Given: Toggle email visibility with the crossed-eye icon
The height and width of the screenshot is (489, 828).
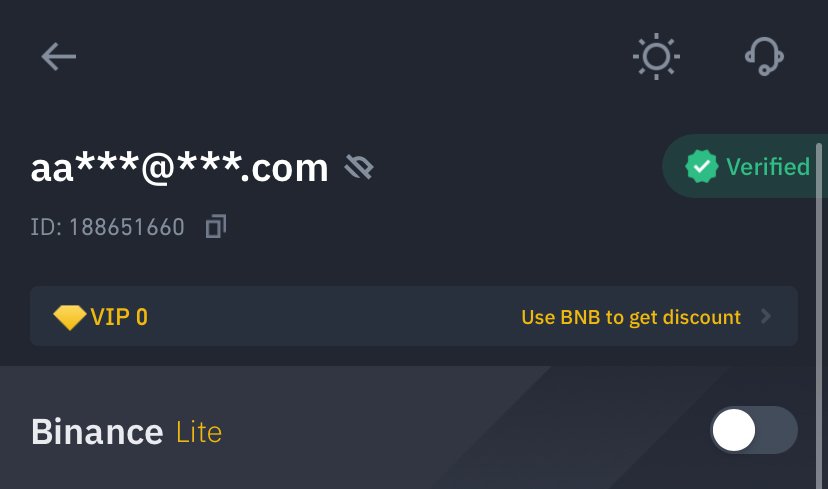Looking at the screenshot, I should tap(359, 167).
